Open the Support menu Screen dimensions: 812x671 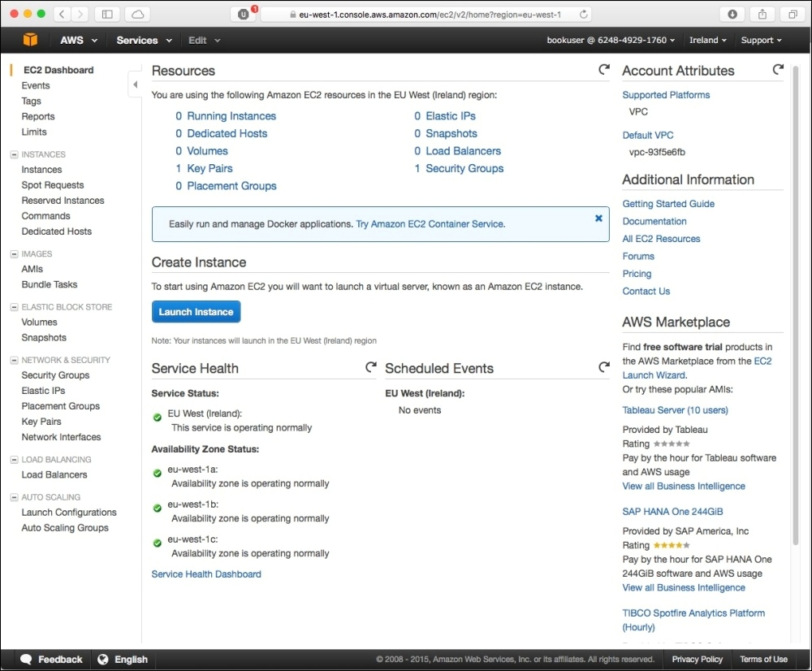760,40
